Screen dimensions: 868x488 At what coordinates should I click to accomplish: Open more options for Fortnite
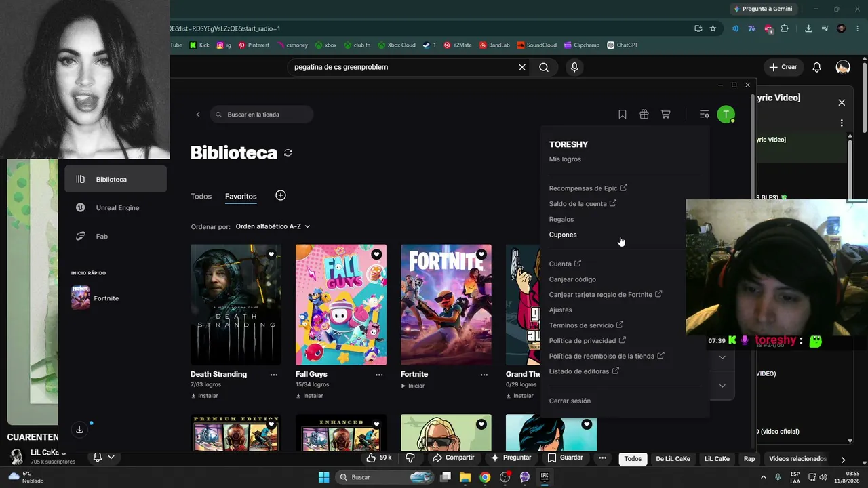coord(484,374)
